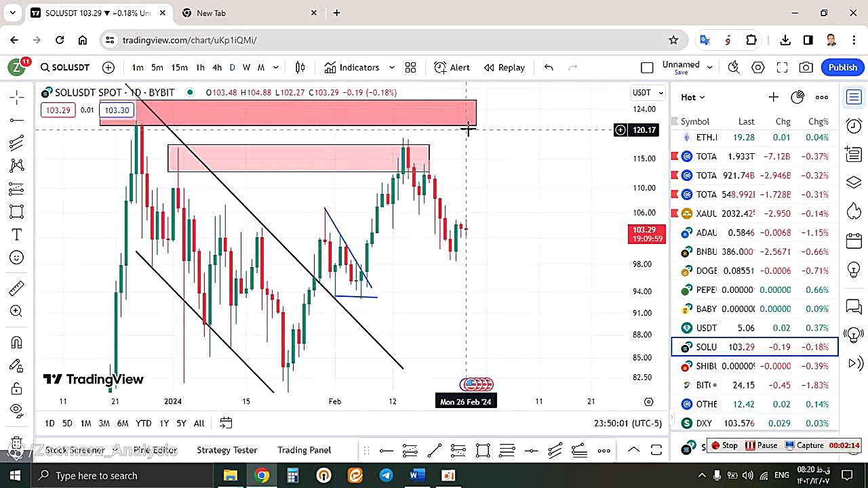
Task: Open watchlist more options menu
Action: coord(822,97)
